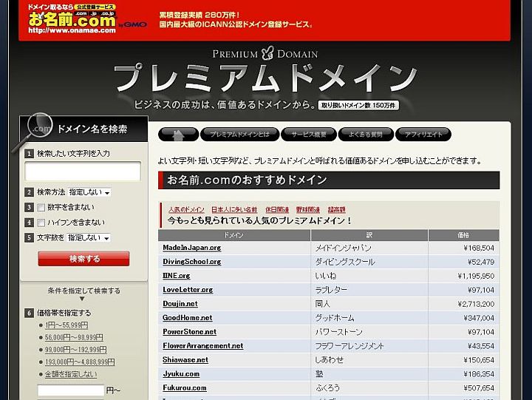Click 金額を指定しない link
This screenshot has height=400, width=532.
pos(71,374)
